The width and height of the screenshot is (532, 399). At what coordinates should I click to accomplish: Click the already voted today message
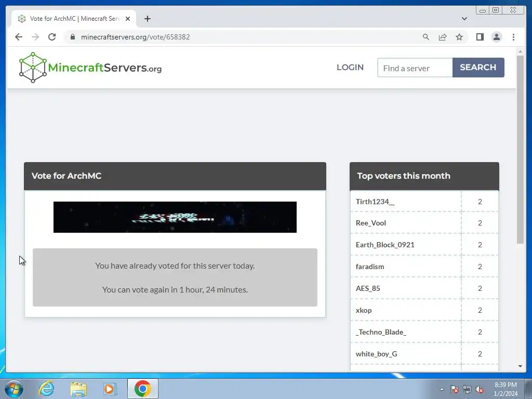[175, 265]
